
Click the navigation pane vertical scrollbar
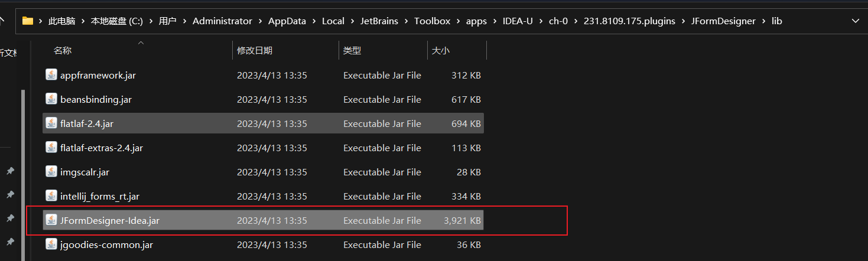tap(23, 175)
